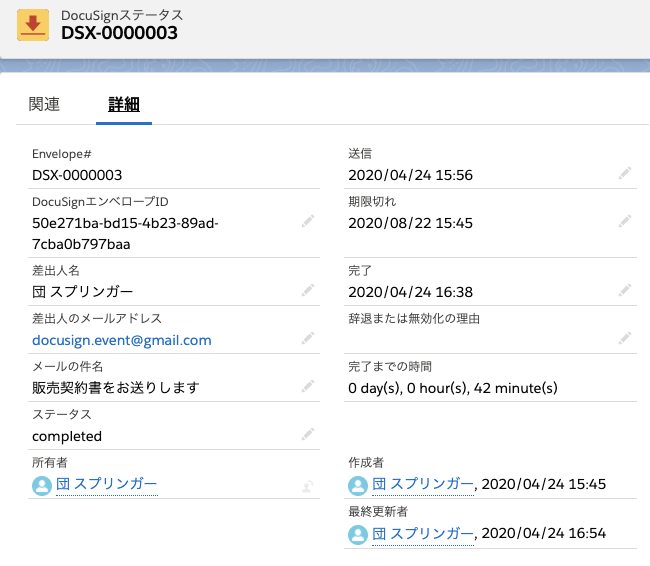This screenshot has width=650, height=566.
Task: Switch to the 関連 tab
Action: 44,104
